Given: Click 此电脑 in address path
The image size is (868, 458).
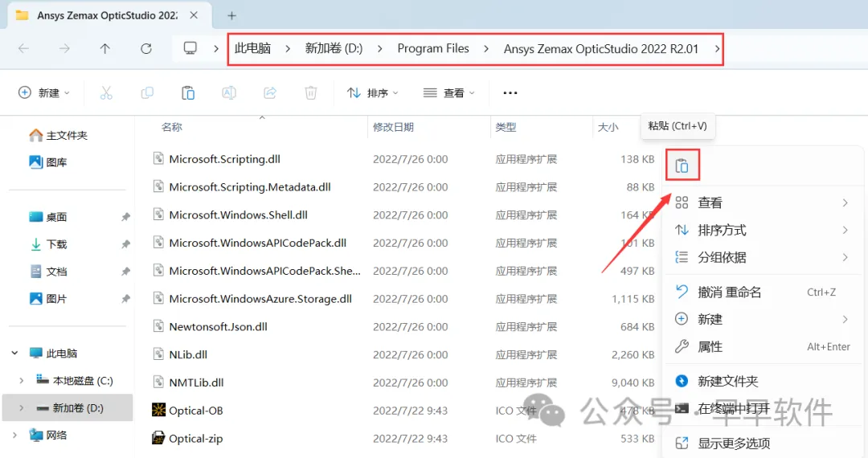Looking at the screenshot, I should point(252,49).
